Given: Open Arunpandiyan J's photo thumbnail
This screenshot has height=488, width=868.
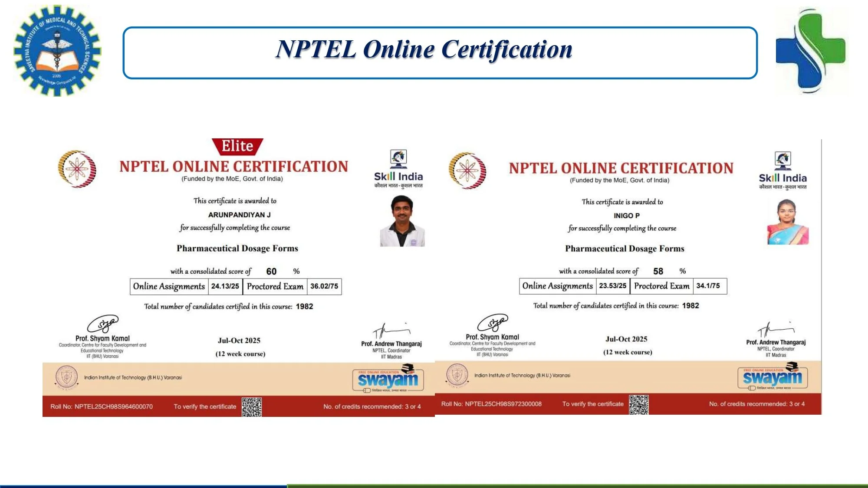Looking at the screenshot, I should point(402,221).
